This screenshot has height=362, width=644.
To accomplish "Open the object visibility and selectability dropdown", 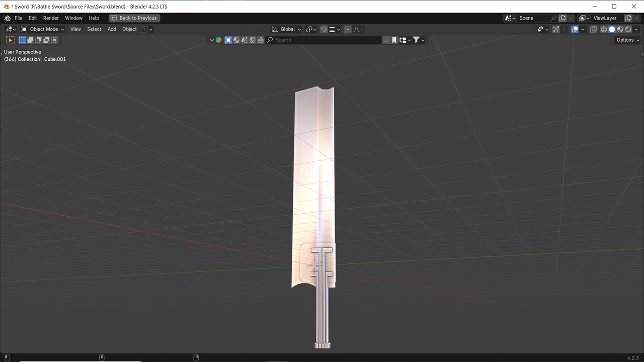I will click(x=543, y=30).
